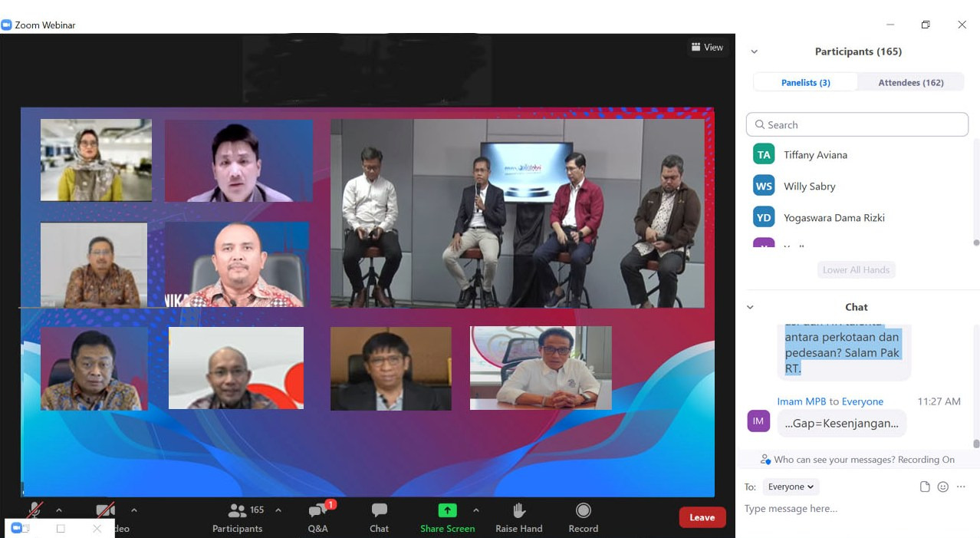Click the 11:27 AM chat timestamp

[x=939, y=401]
